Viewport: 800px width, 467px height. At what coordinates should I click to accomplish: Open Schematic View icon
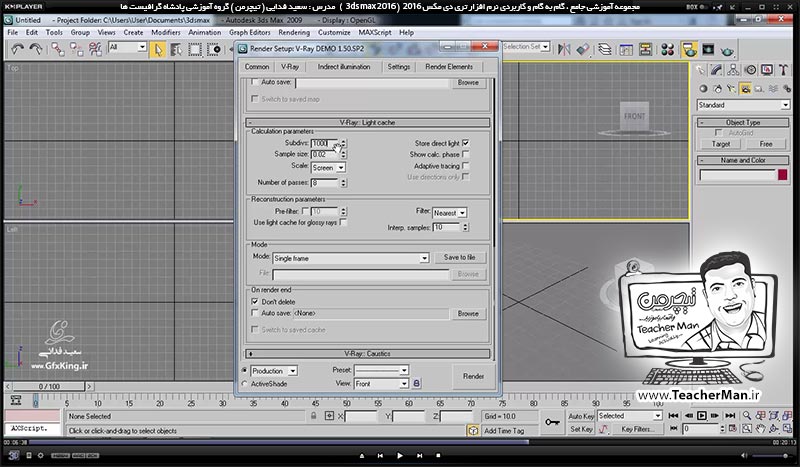coord(645,49)
